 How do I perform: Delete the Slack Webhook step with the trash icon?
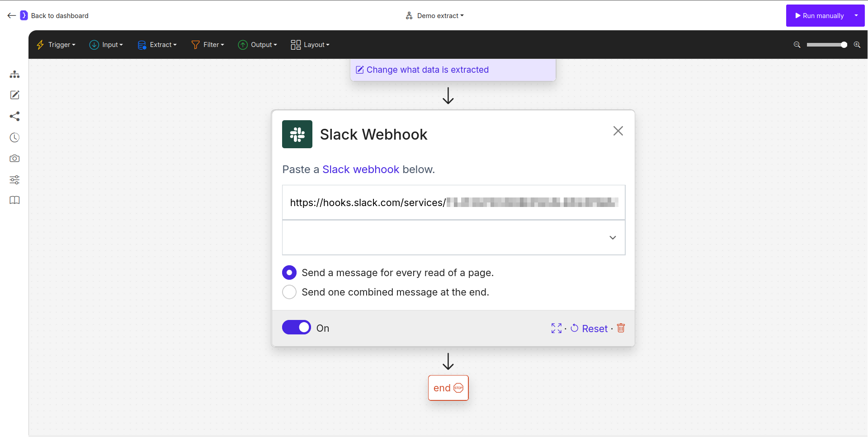point(620,328)
